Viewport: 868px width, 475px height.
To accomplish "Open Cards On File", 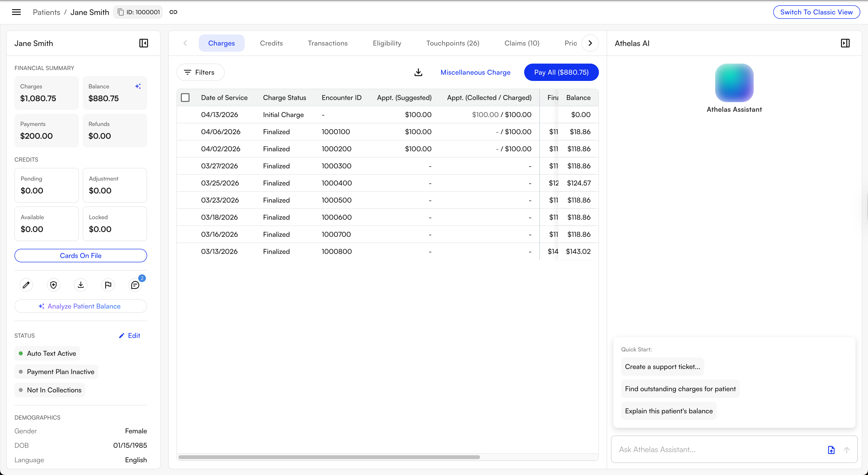I will pyautogui.click(x=81, y=256).
